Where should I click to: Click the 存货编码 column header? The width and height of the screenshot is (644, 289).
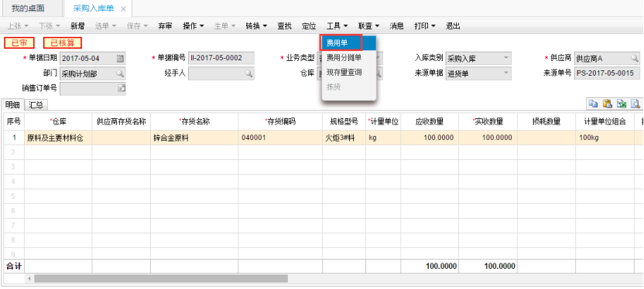[280, 121]
